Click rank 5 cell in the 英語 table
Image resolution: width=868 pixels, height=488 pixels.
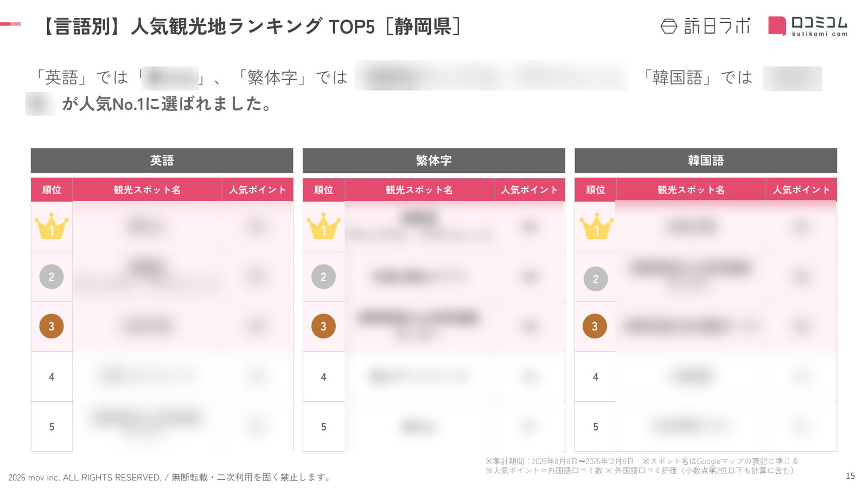tap(52, 427)
